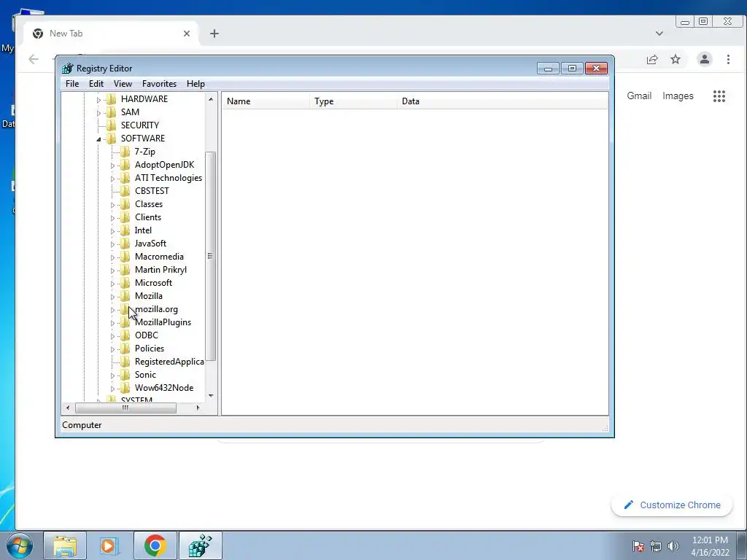This screenshot has height=560, width=747.
Task: Expand the Policies key
Action: 112,349
